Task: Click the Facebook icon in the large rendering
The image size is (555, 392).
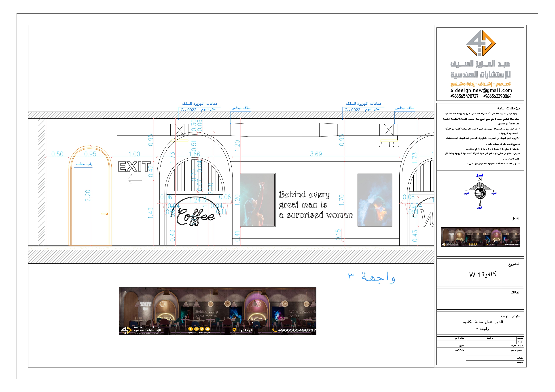Action: click(x=190, y=329)
